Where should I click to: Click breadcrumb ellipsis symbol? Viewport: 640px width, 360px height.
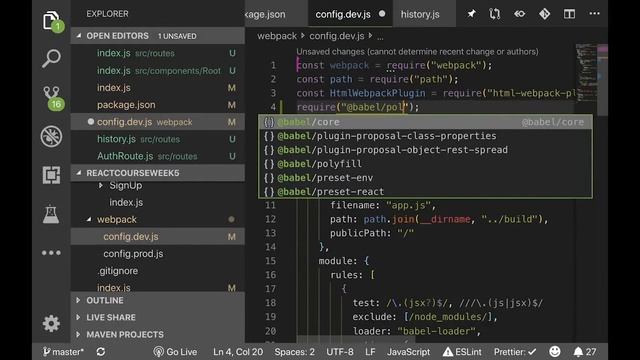380,37
